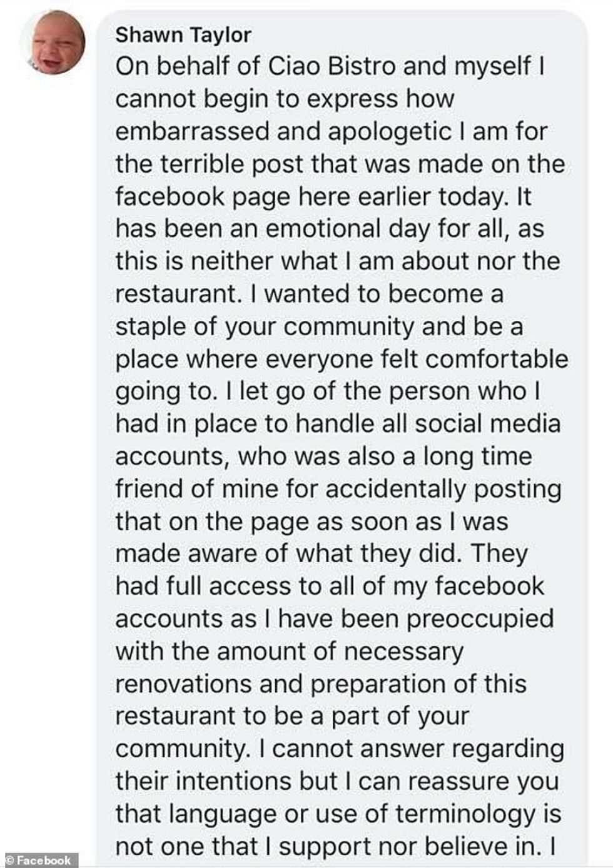613x868 pixels.
Task: Click the phrase "I cannot answer regarding"
Action: pos(418,749)
